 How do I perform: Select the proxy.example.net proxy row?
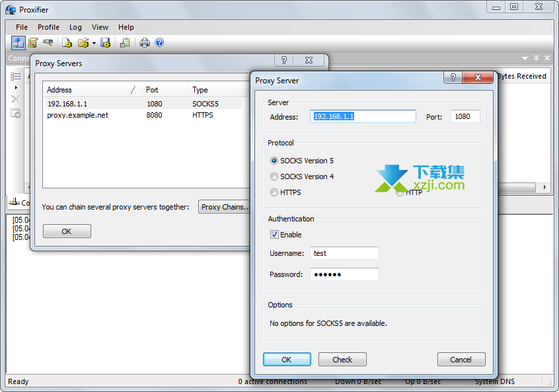(143, 115)
